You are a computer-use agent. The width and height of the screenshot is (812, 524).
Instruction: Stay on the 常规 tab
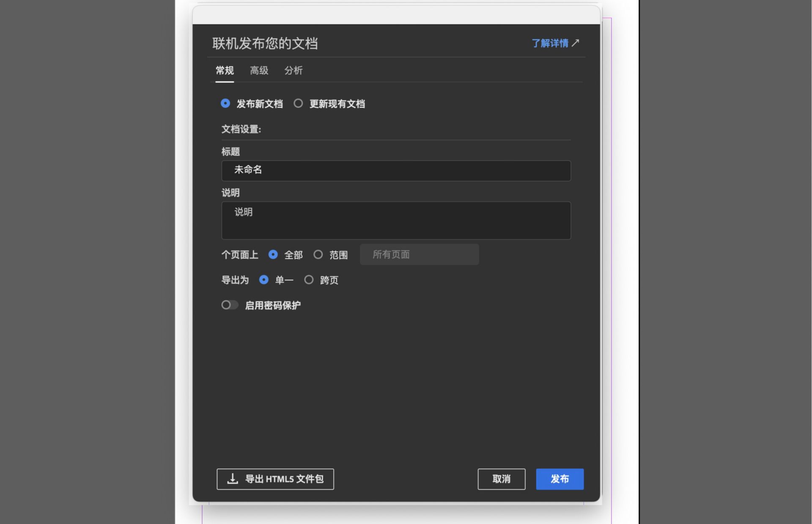[x=224, y=71]
